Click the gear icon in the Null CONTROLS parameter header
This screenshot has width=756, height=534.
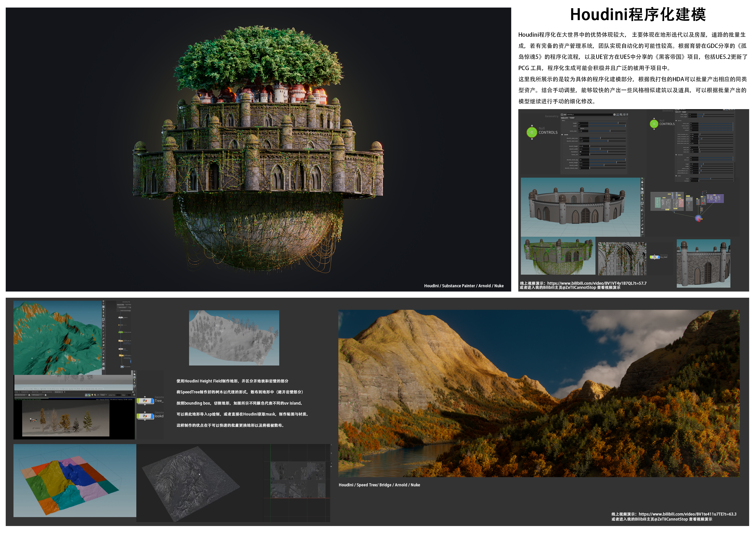614,115
